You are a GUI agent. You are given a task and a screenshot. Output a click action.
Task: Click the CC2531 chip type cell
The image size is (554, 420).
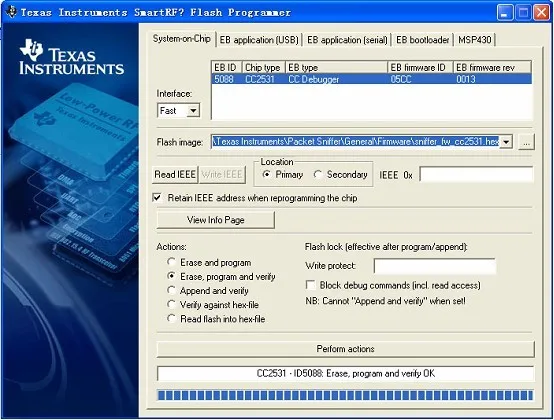coord(260,79)
